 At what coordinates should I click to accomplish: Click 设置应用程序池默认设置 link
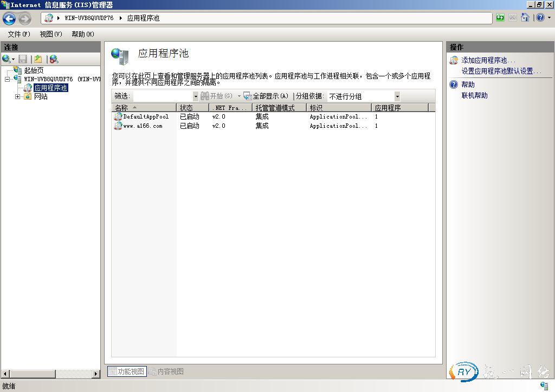[x=500, y=71]
